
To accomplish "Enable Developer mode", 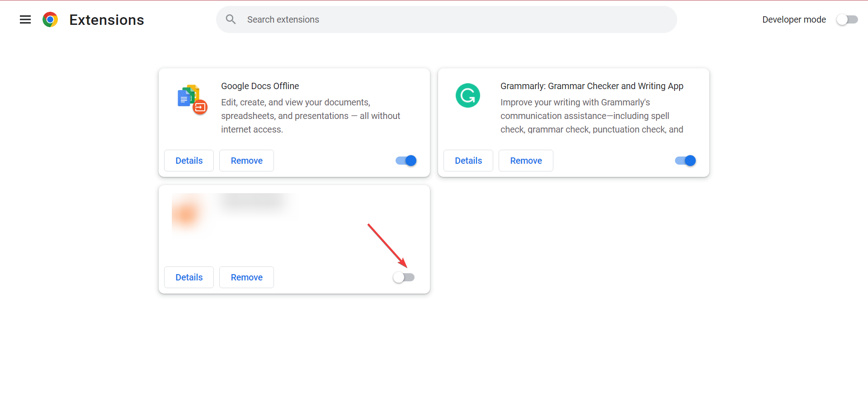I will tap(847, 19).
